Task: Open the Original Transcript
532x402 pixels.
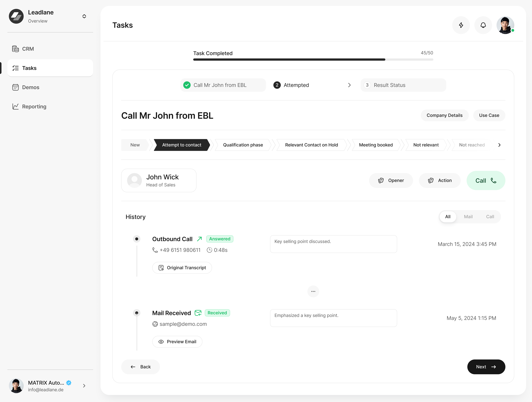Action: point(182,268)
